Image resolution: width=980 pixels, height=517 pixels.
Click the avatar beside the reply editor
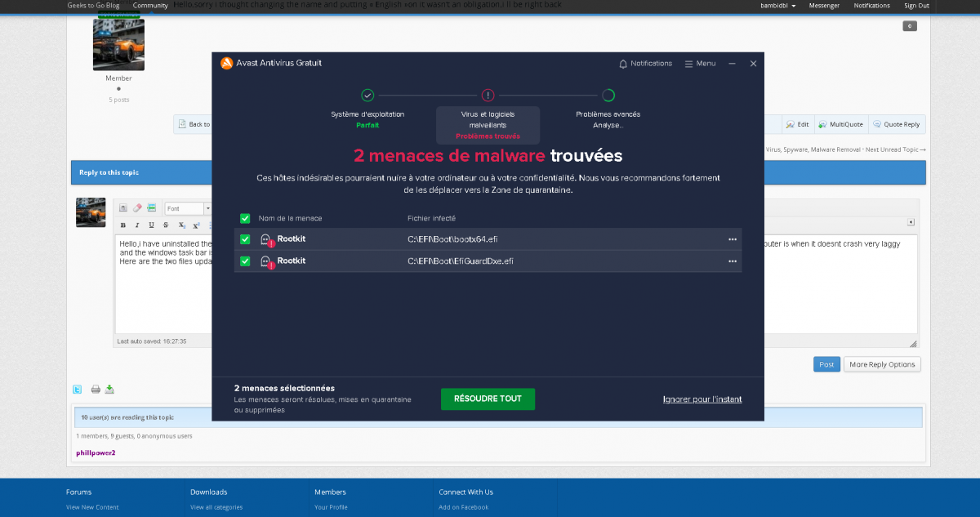(x=91, y=212)
